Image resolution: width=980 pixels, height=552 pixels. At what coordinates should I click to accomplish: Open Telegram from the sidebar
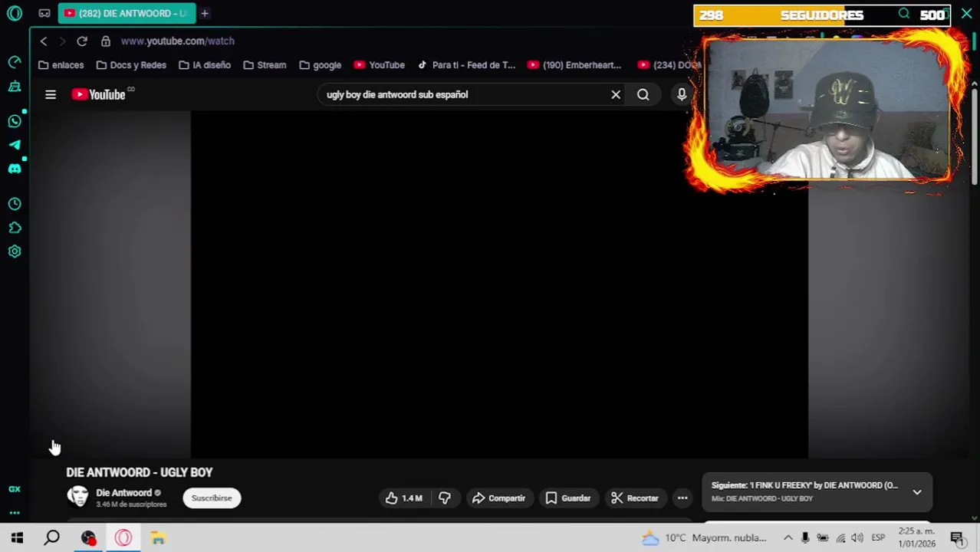pos(15,144)
